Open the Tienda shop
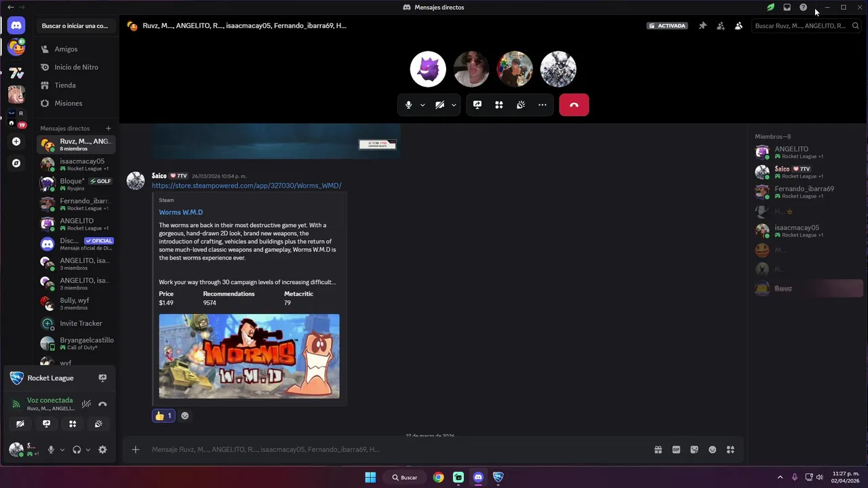 76,85
